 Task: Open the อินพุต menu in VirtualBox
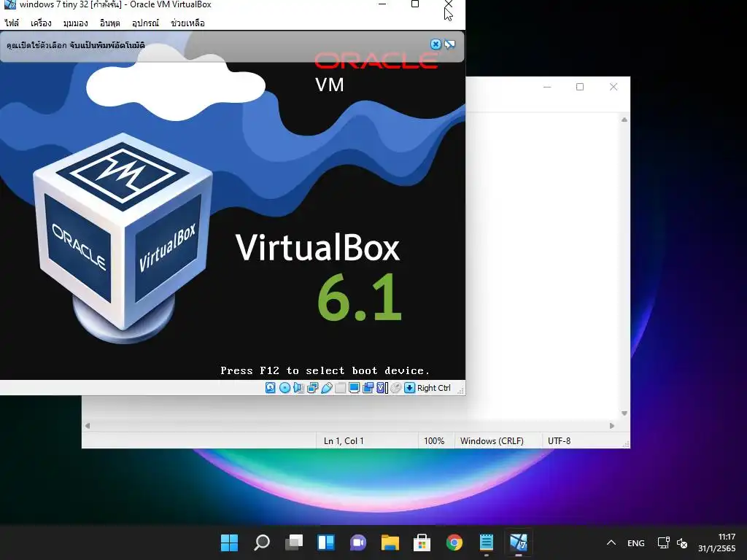109,23
